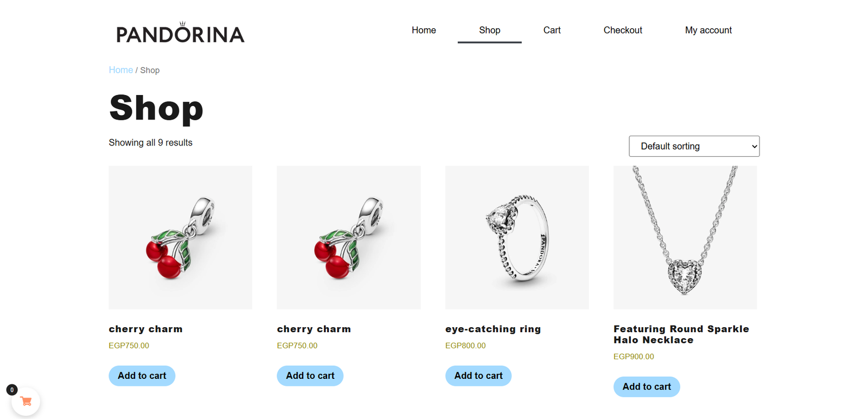868x419 pixels.
Task: Click the cart item count badge
Action: tap(12, 390)
